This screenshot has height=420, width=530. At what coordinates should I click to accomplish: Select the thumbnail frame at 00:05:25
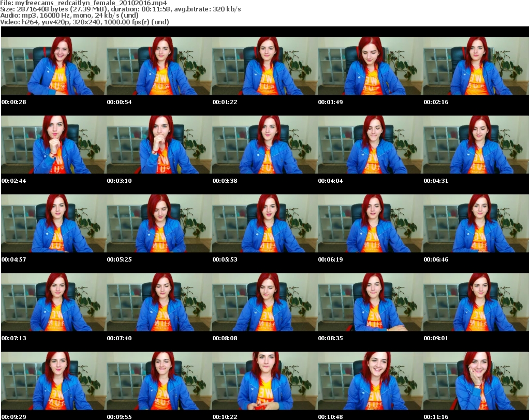tap(159, 224)
